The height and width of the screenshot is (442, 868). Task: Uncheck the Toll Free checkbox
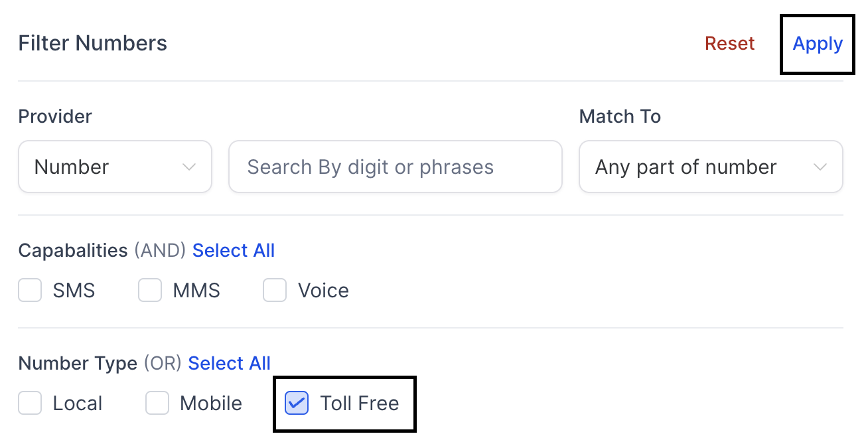[x=297, y=404]
